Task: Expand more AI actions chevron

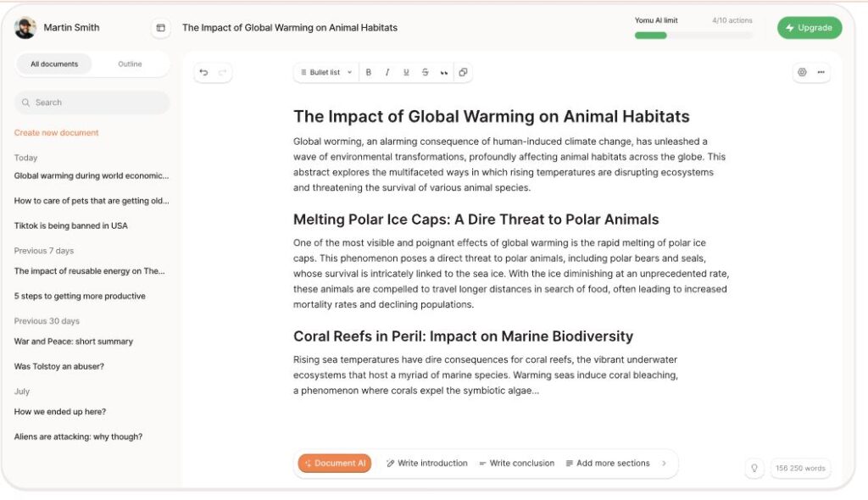Action: (x=664, y=463)
